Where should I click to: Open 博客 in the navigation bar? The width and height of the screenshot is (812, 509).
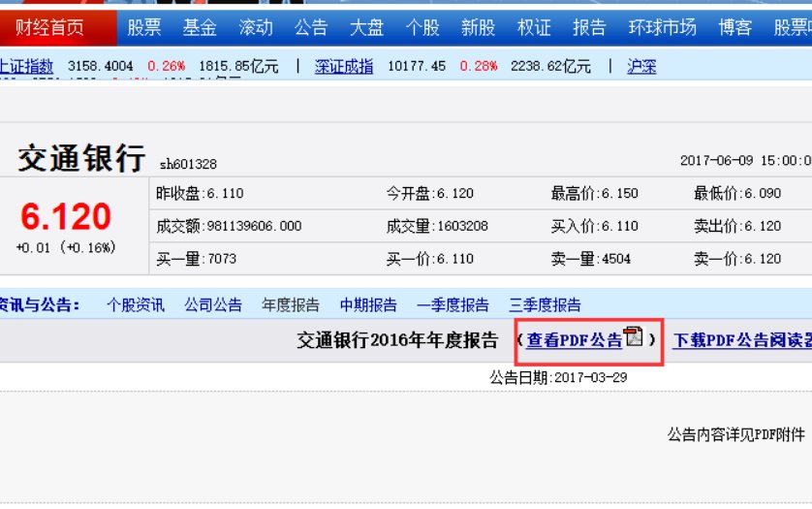pyautogui.click(x=734, y=27)
